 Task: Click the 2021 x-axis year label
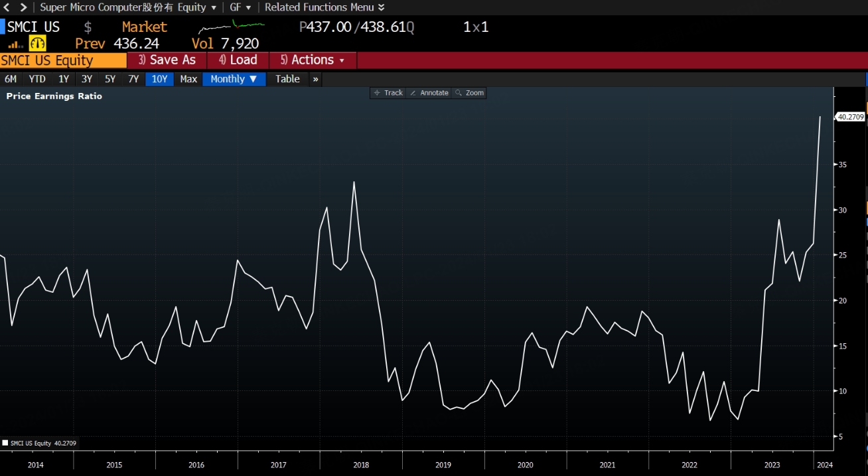click(607, 465)
